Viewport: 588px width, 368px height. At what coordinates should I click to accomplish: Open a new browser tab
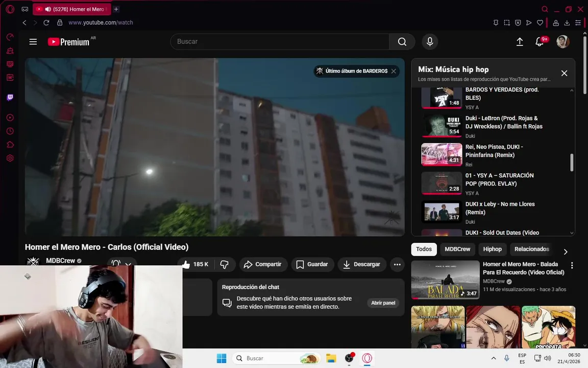point(116,9)
